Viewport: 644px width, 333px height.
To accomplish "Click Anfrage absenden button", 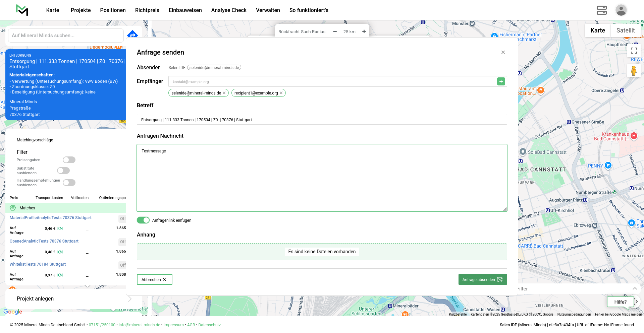I will [482, 279].
